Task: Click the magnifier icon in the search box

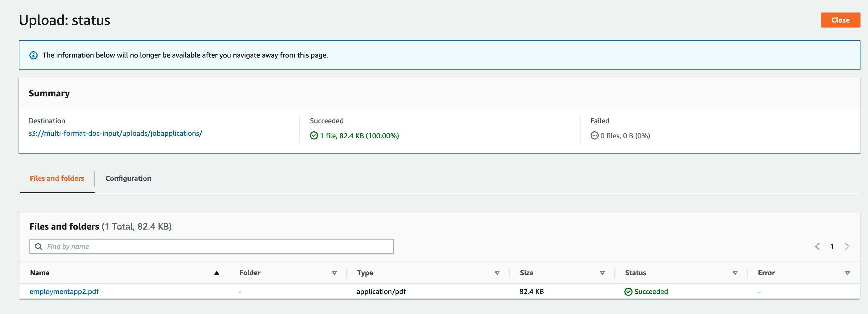Action: click(x=39, y=246)
